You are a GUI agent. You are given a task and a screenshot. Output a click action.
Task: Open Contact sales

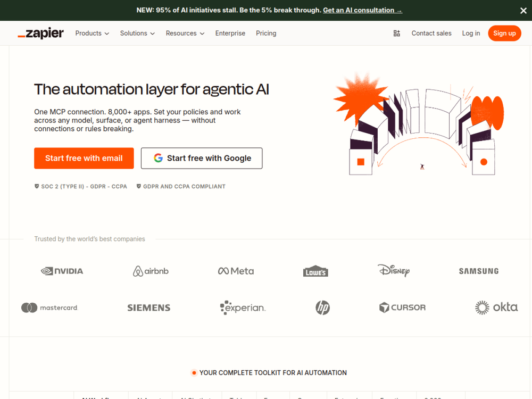pos(431,33)
